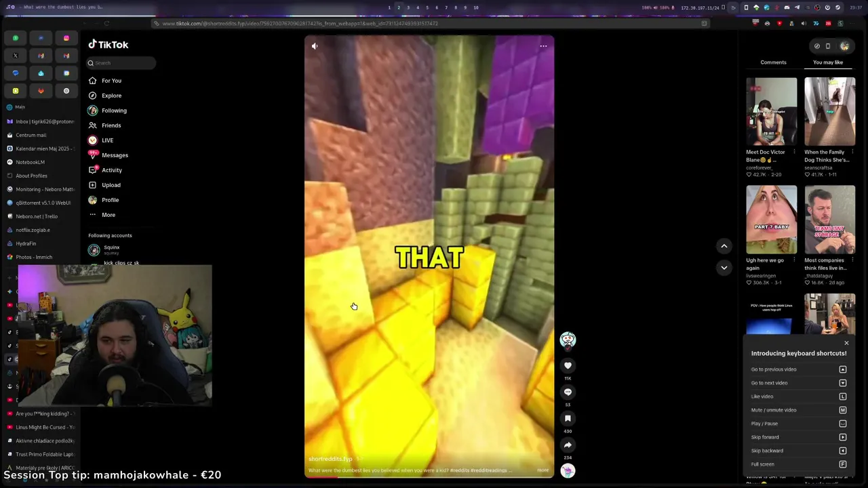Click the browser address bar URL

300,23
